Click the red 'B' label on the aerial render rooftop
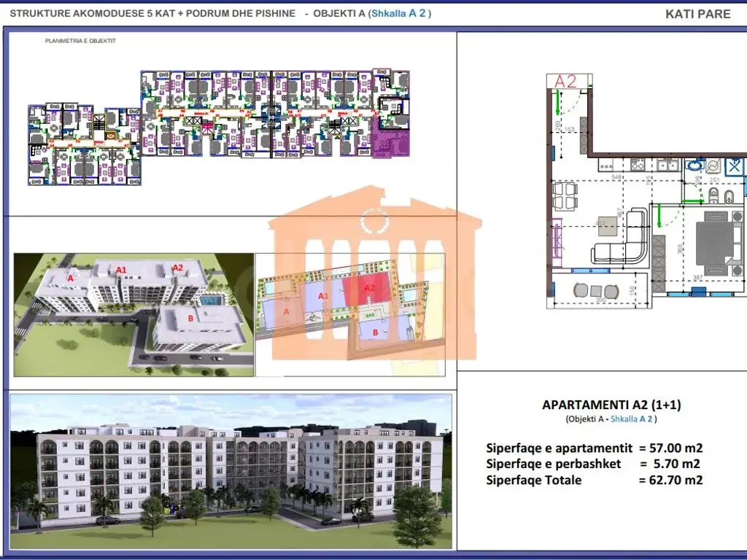747x560 pixels. (x=190, y=318)
